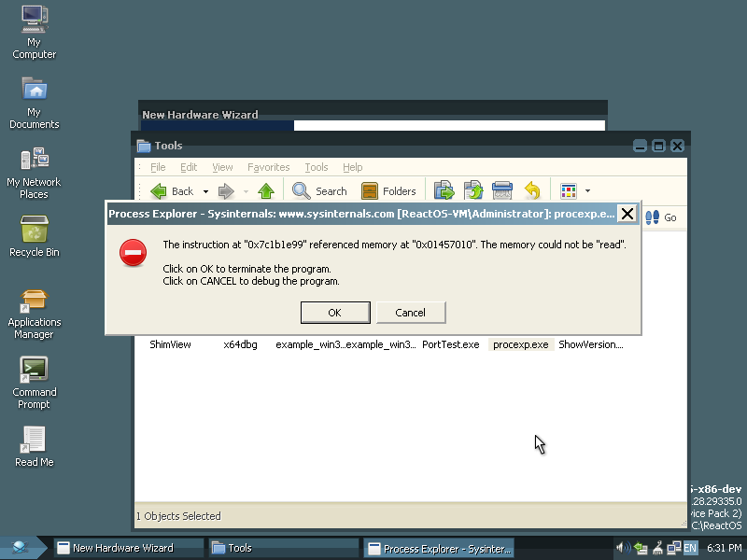This screenshot has width=747, height=560.
Task: Switch to Process Explorer taskbar button
Action: click(x=438, y=548)
